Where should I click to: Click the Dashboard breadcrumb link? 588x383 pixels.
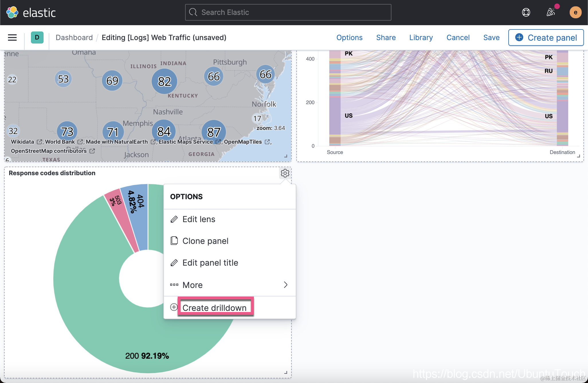(x=74, y=37)
